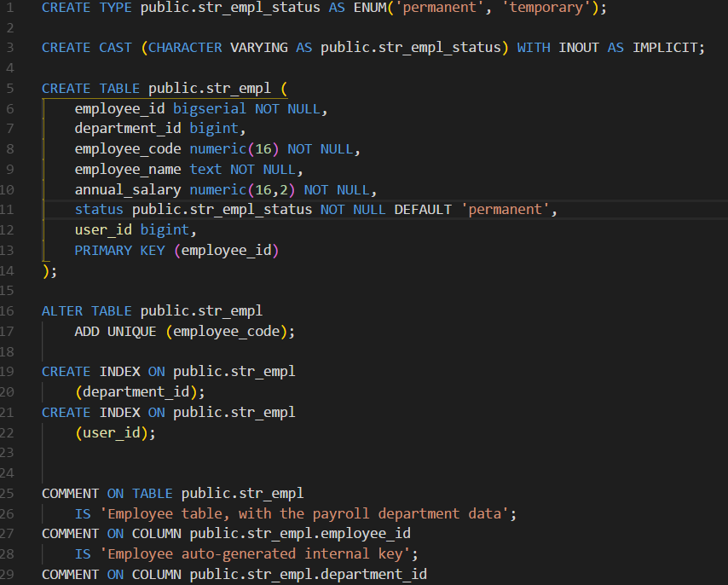Viewport: 728px width, 585px height.
Task: Click the DEFAULT keyword on line 11
Action: click(x=423, y=210)
